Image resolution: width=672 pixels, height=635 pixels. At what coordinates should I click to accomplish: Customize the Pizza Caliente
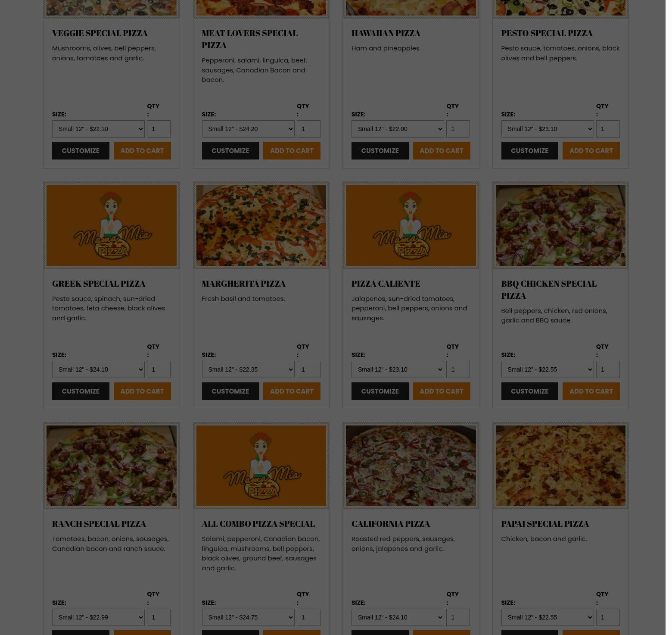coord(380,391)
